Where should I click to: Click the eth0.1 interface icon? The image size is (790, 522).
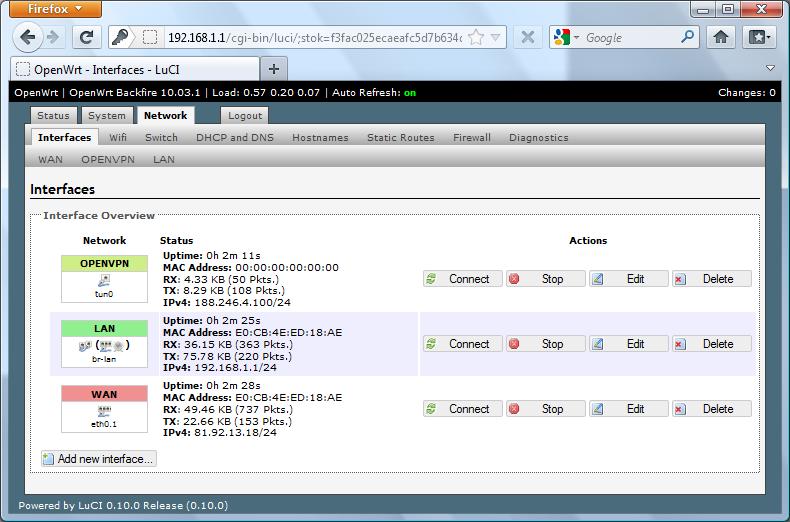click(104, 410)
